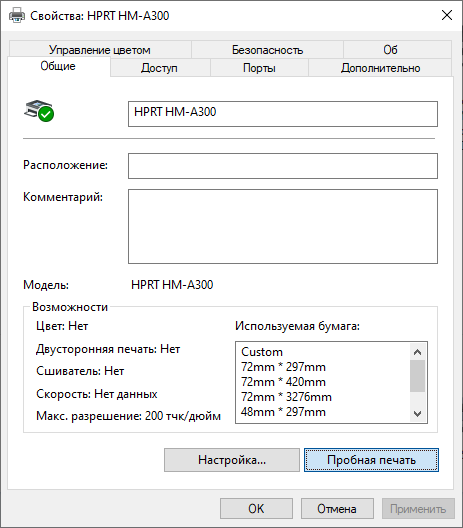The height and width of the screenshot is (528, 463).
Task: Open the Об tab
Action: pyautogui.click(x=397, y=50)
